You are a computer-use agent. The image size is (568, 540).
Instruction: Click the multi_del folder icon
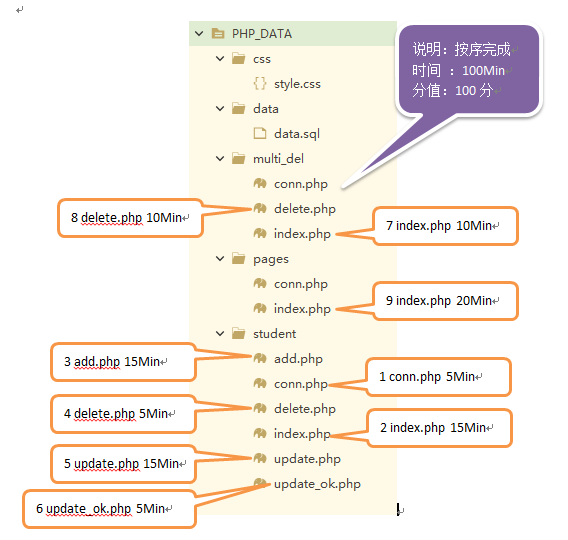tap(238, 158)
